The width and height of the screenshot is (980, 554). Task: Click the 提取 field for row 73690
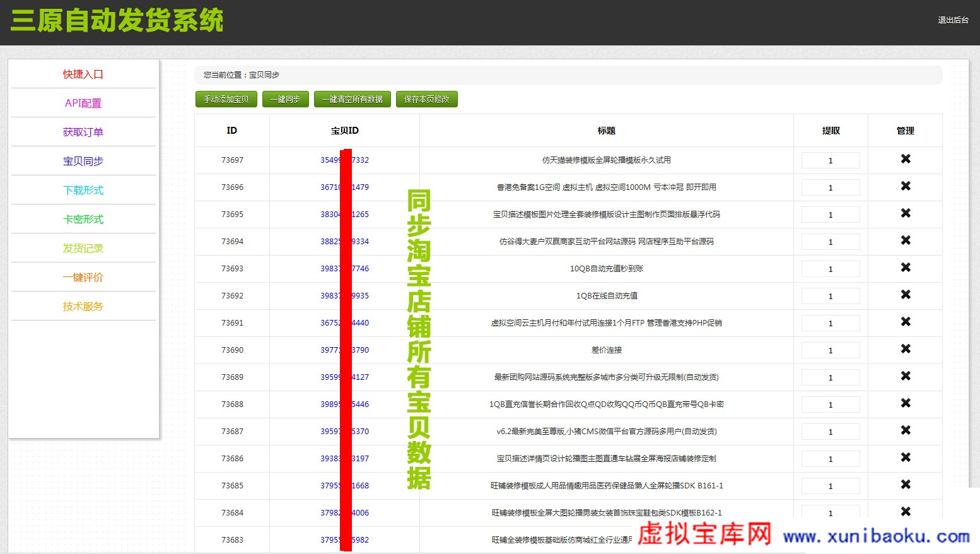[831, 350]
